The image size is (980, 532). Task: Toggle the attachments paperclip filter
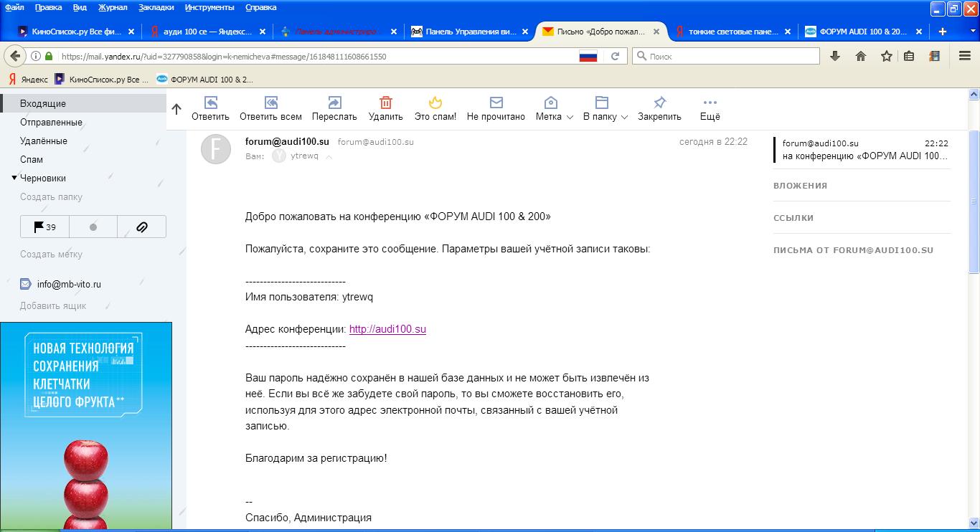click(141, 227)
